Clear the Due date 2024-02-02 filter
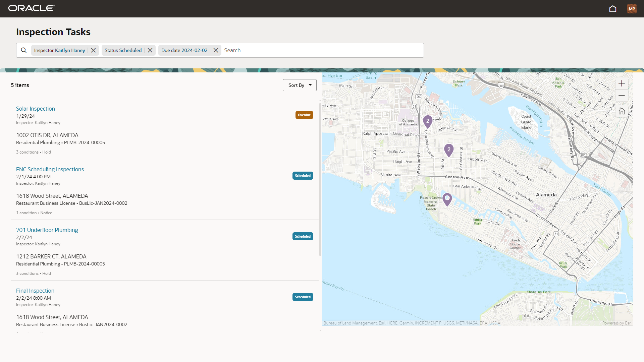Image resolution: width=644 pixels, height=362 pixels. point(216,50)
